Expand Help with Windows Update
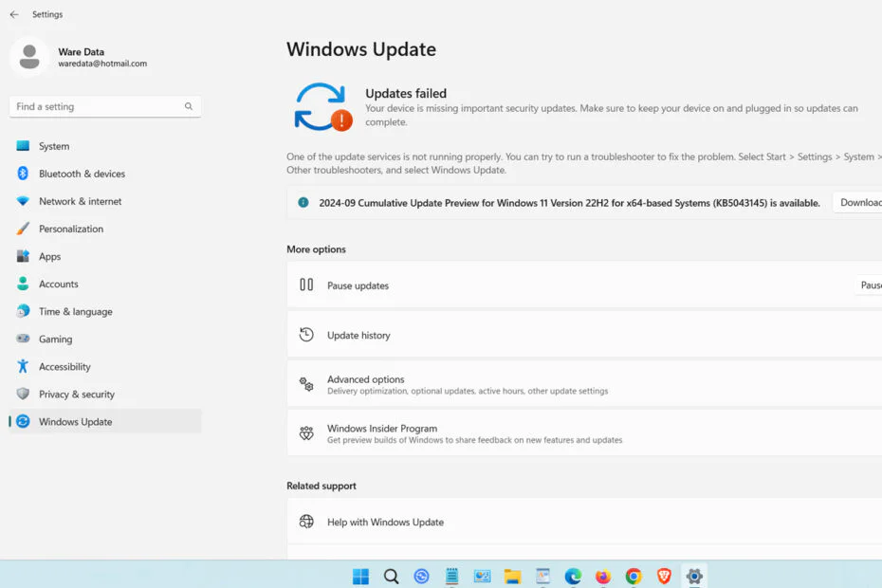This screenshot has height=588, width=882. [584, 522]
